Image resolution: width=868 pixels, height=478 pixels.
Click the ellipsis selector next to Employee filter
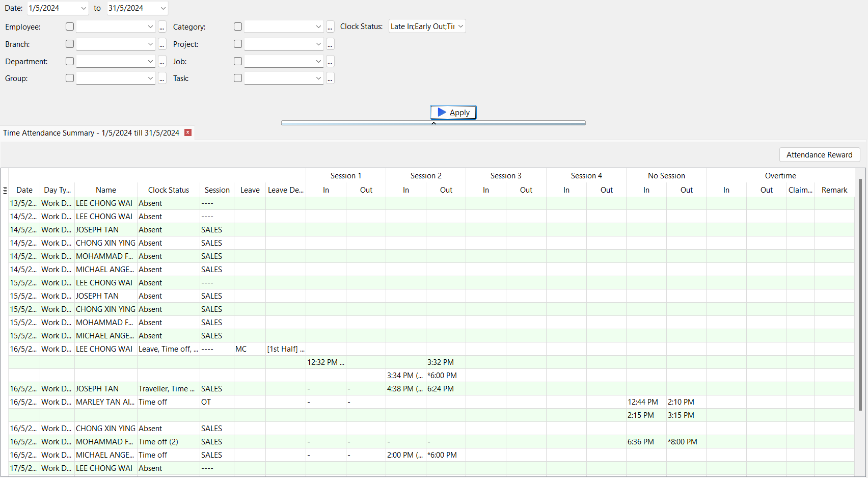pyautogui.click(x=162, y=26)
